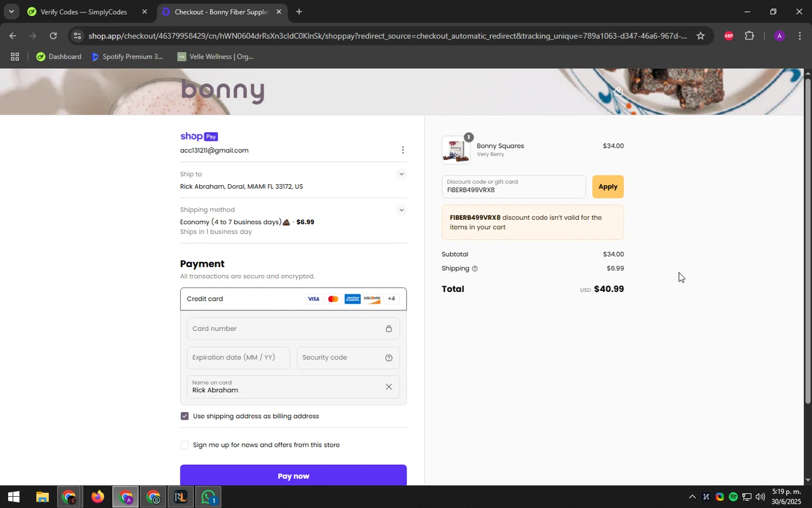Image resolution: width=812 pixels, height=508 pixels.
Task: Open the ABP ad blocker extension
Action: pos(729,36)
